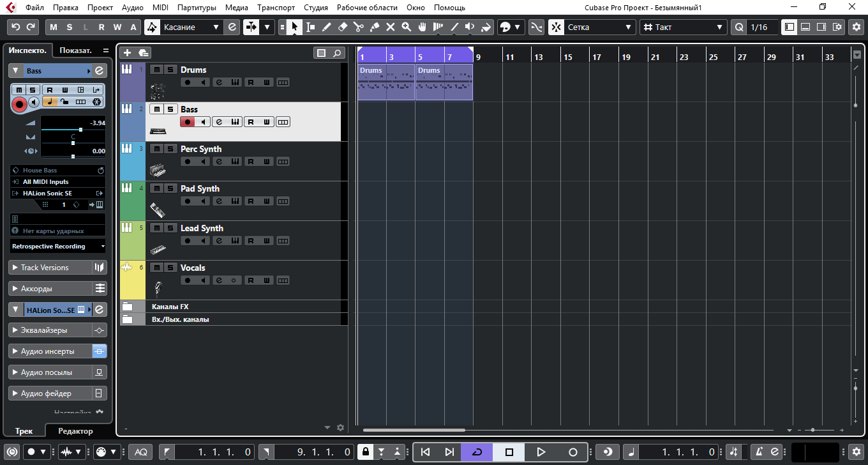Open track search magnifier in track list
Viewport: 868px width, 465px height.
336,53
